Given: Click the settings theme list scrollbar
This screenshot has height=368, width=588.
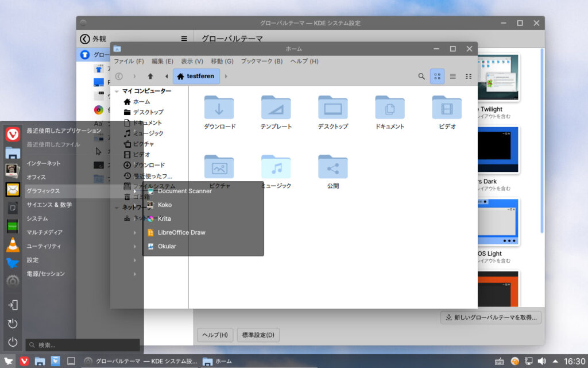Looking at the screenshot, I should pyautogui.click(x=541, y=141).
